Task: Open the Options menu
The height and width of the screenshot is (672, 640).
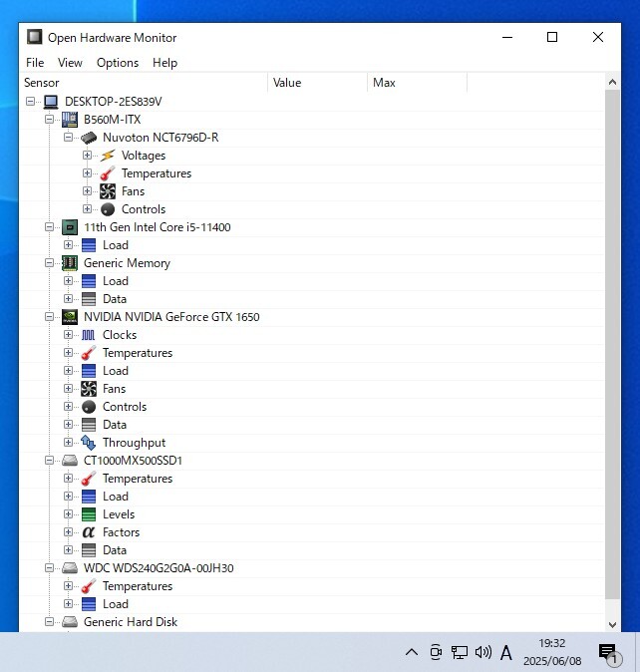Action: [x=118, y=63]
